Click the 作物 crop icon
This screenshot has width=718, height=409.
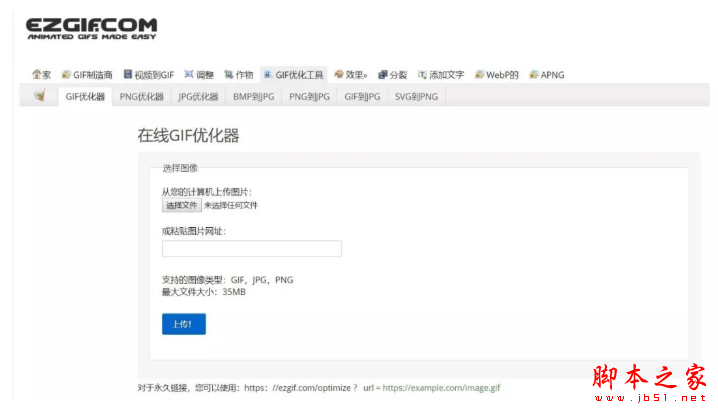228,74
